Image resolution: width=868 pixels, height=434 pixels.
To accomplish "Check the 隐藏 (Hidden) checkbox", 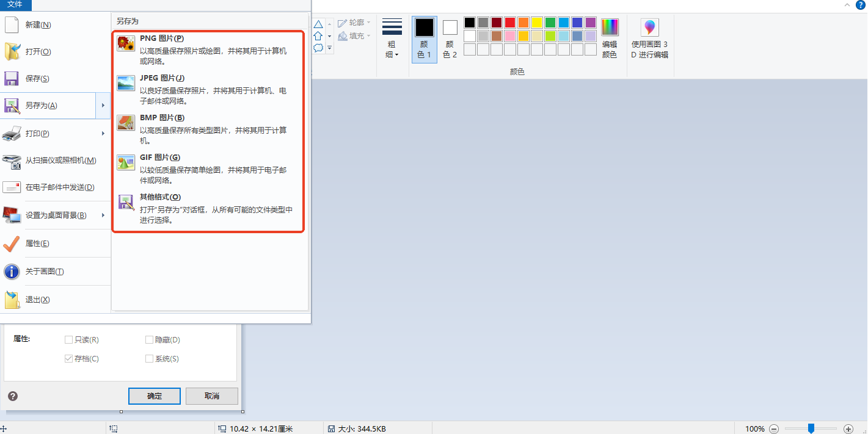I will (148, 339).
